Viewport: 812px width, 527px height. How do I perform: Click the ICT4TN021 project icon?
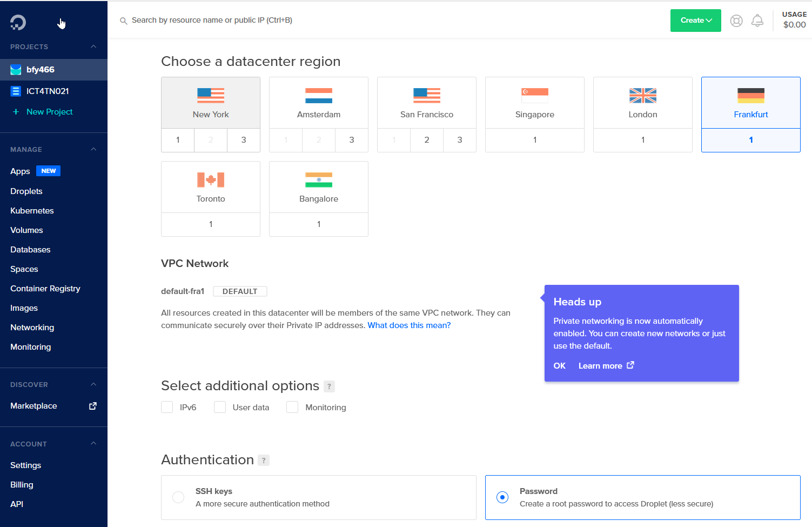coord(16,91)
